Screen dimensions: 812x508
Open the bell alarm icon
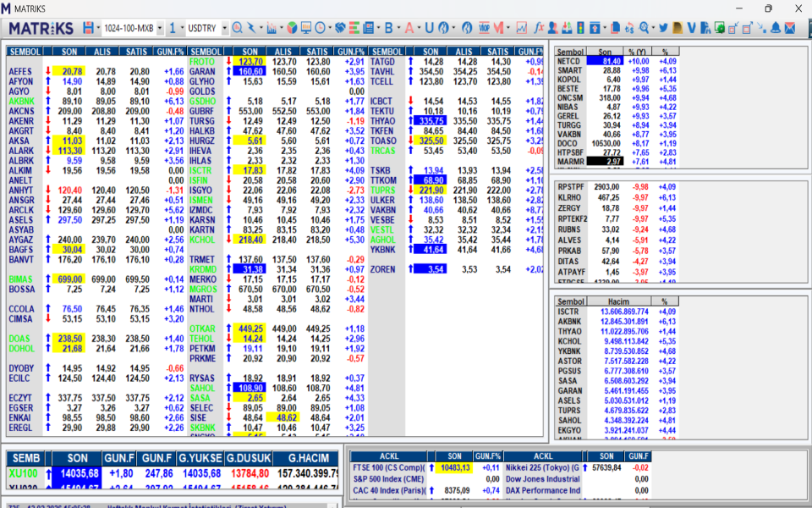[x=775, y=28]
